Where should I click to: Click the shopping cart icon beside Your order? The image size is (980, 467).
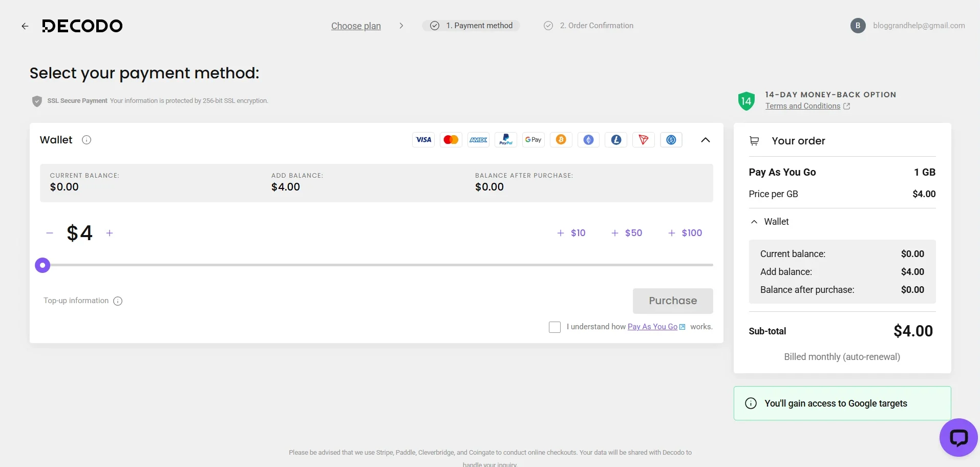754,141
